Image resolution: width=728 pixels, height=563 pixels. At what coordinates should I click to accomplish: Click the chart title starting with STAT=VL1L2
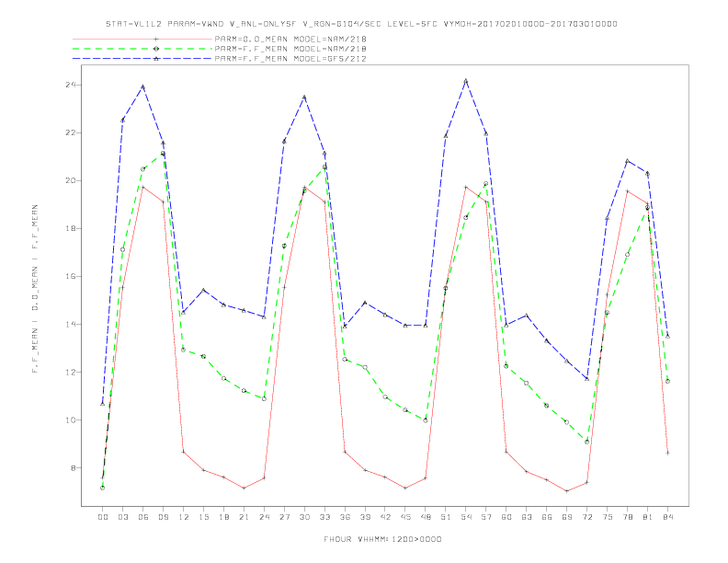[x=361, y=24]
